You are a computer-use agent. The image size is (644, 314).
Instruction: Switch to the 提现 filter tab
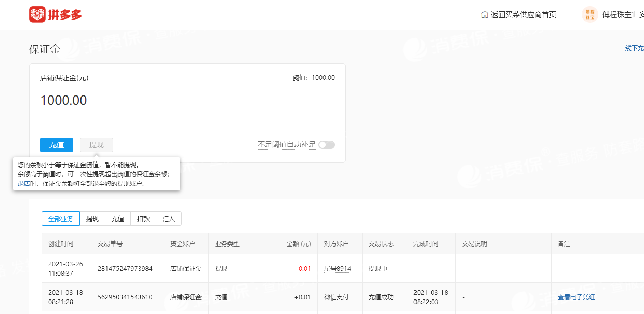tap(92, 219)
